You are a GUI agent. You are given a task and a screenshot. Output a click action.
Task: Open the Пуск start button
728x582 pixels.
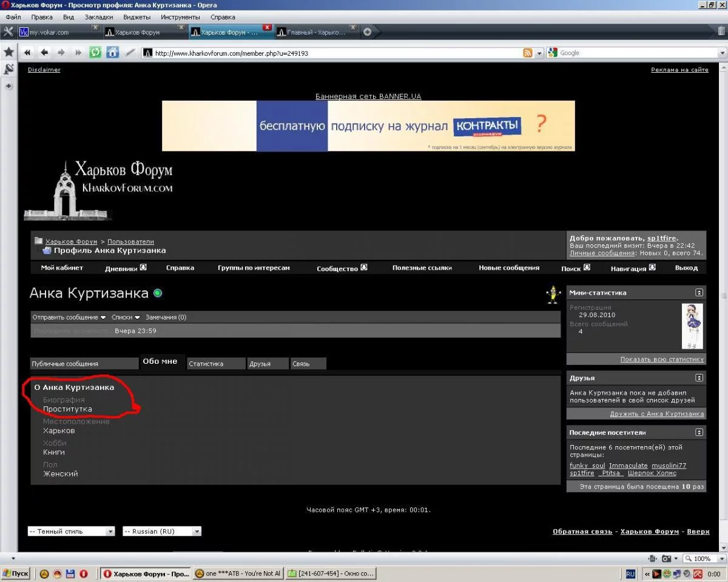click(x=16, y=574)
